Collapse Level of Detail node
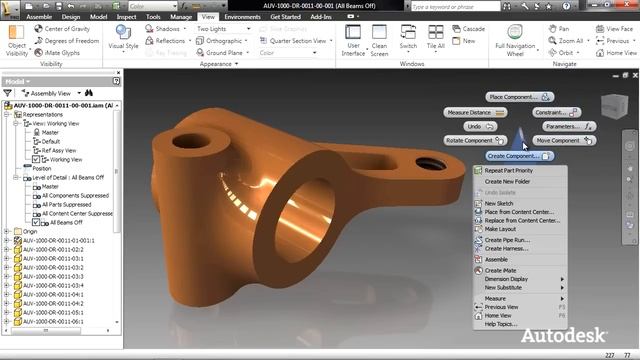640x360 pixels. click(x=16, y=178)
